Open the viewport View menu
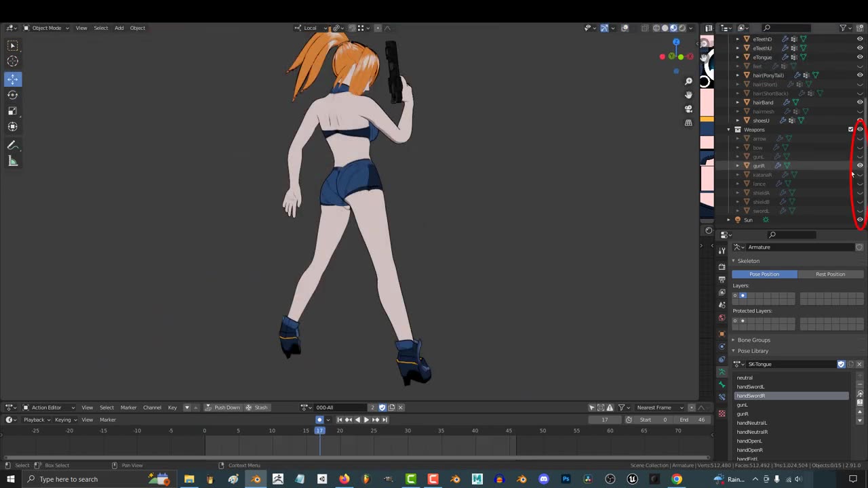Viewport: 868px width, 488px height. tap(81, 28)
